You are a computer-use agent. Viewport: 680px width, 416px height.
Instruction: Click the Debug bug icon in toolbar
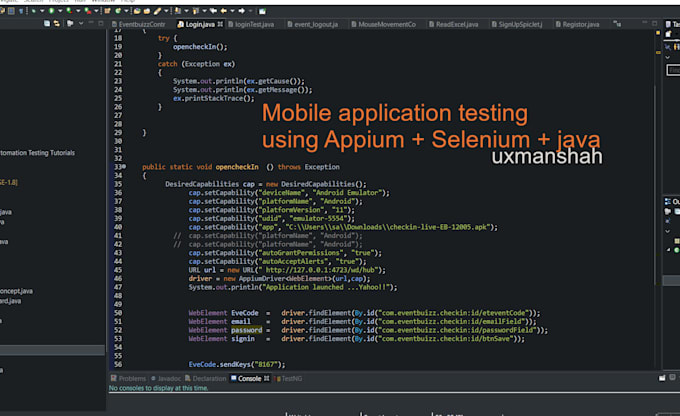(x=33, y=11)
